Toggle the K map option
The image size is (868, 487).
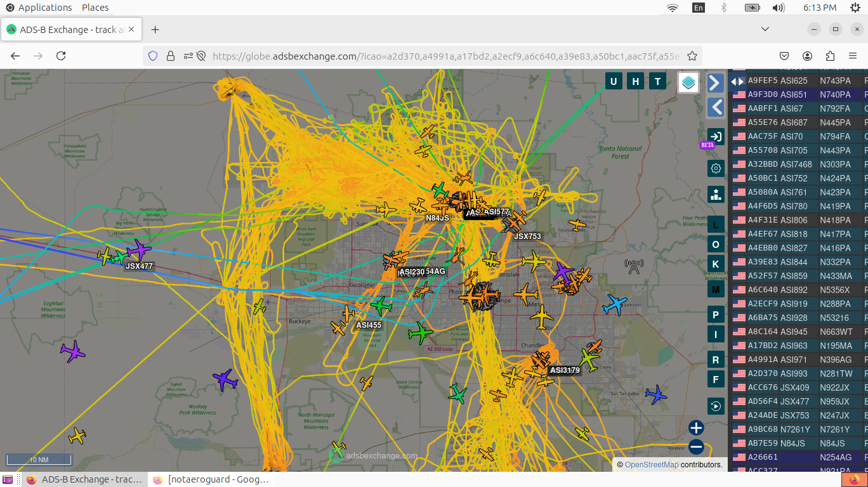tap(716, 264)
